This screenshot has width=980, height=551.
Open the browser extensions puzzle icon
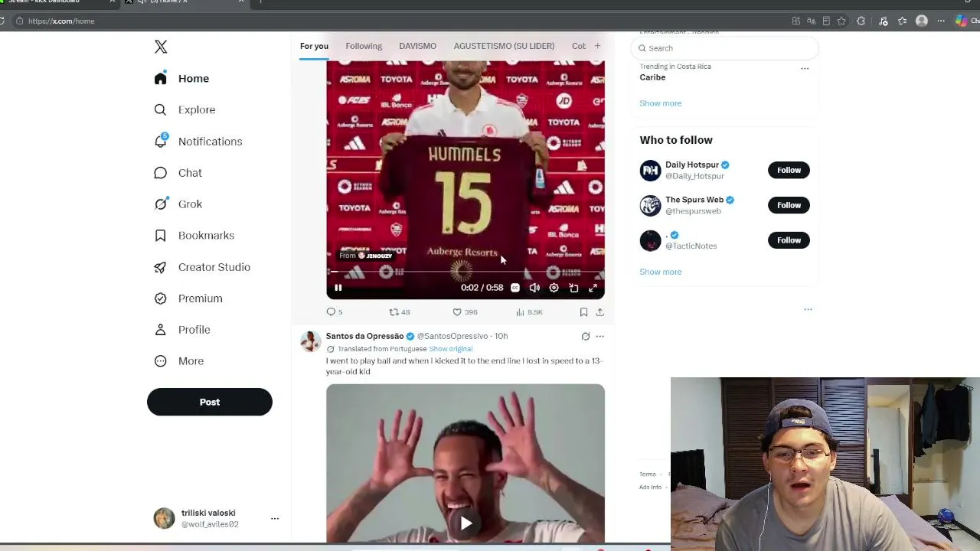pos(861,21)
